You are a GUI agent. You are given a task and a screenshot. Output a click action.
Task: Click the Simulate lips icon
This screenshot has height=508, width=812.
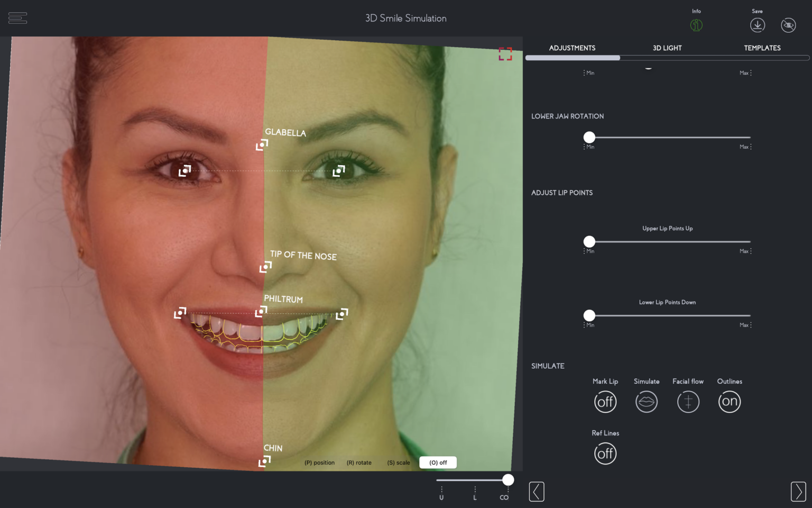tap(647, 401)
